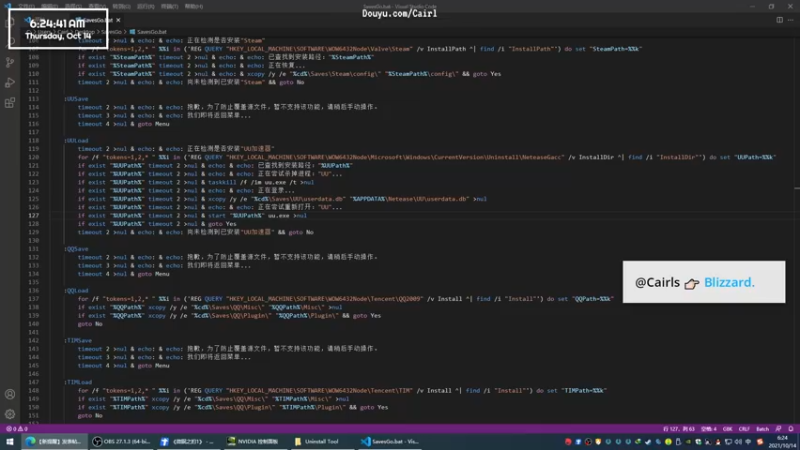Click the notifications bell in status bar
Viewport: 800px width, 450px height.
[791, 429]
